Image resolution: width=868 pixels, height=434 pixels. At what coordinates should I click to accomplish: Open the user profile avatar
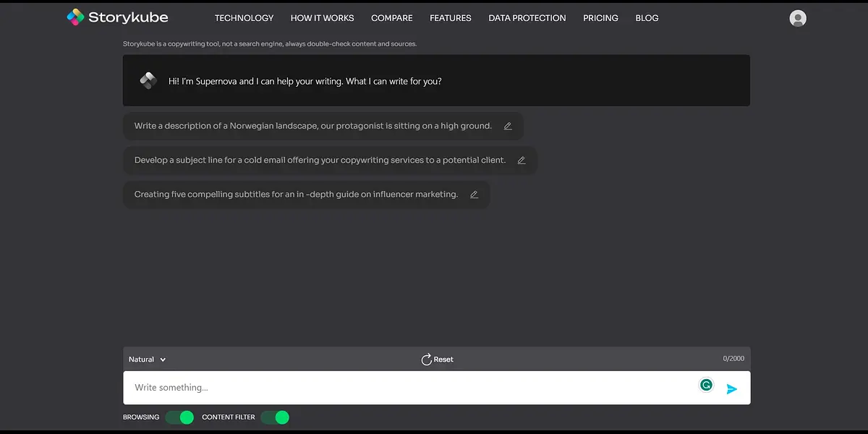(x=798, y=18)
